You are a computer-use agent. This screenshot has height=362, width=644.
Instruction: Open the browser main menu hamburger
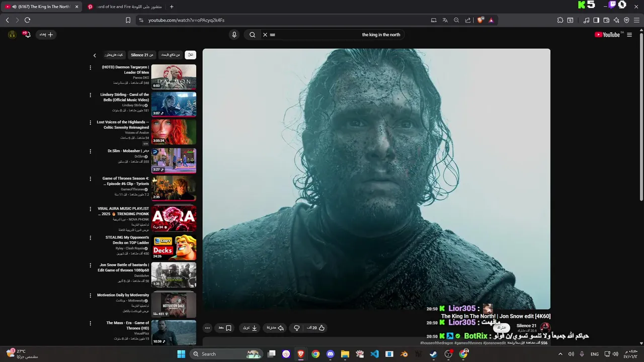(x=637, y=20)
